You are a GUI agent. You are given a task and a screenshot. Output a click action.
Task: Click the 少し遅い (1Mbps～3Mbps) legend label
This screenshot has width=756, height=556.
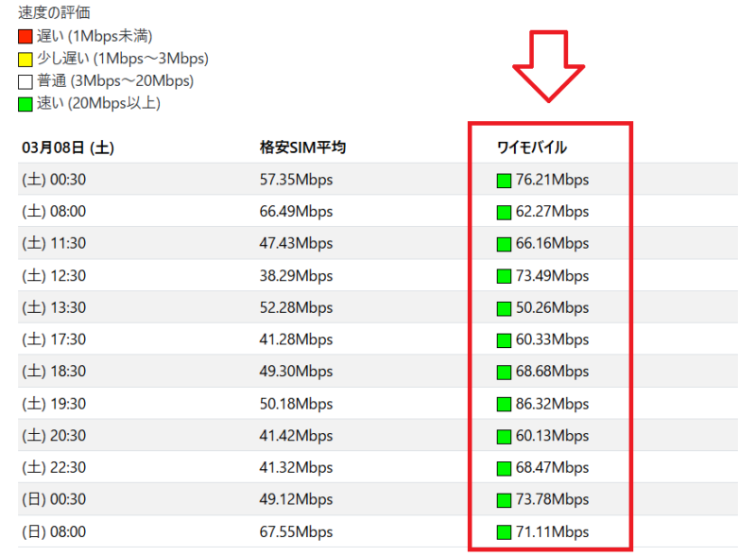click(x=123, y=59)
